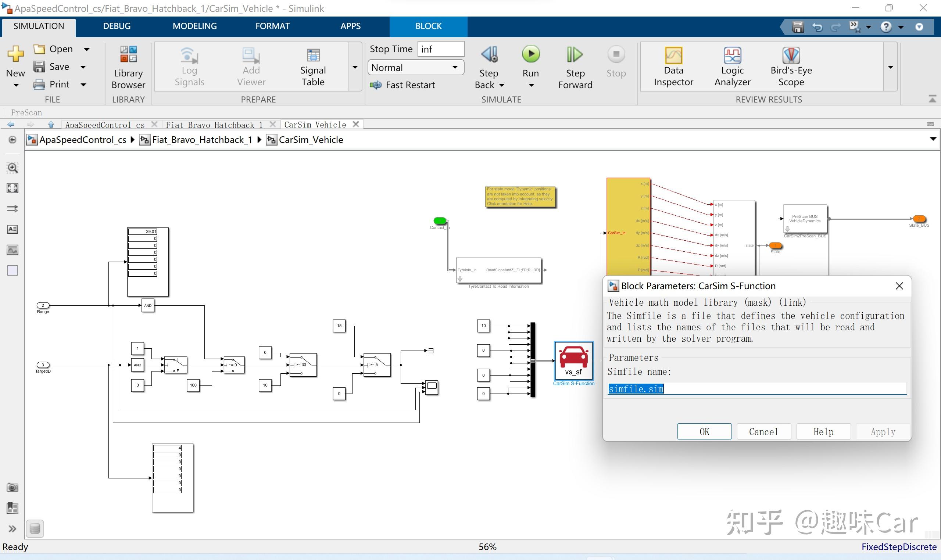
Task: Click the Simfile name input field
Action: tap(756, 389)
